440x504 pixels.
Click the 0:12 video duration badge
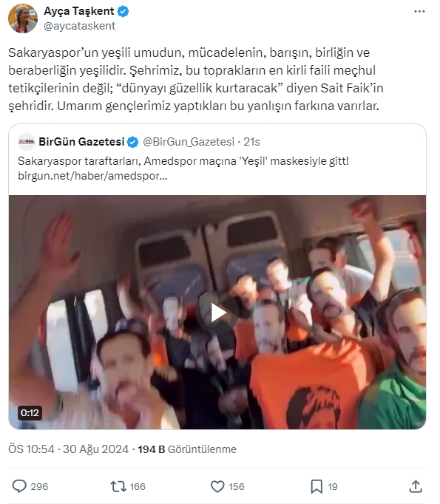pos(30,412)
